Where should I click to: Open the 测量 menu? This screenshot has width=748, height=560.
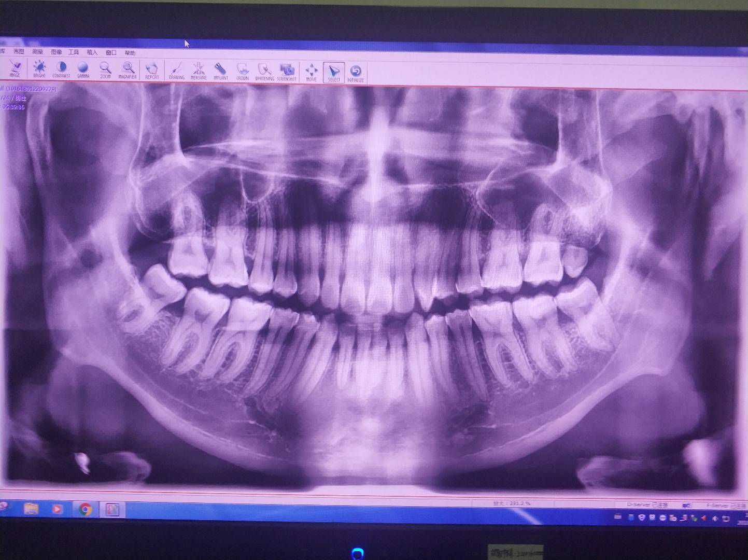click(37, 52)
